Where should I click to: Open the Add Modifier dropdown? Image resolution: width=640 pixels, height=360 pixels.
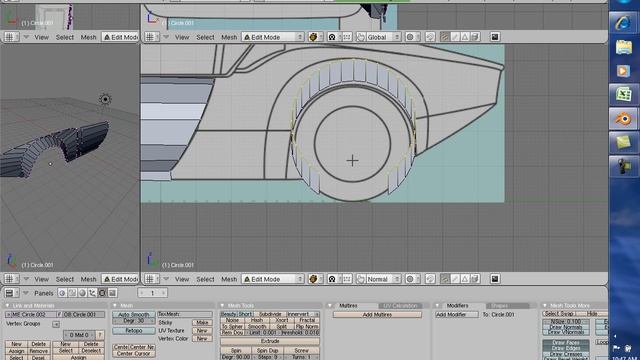coord(457,315)
